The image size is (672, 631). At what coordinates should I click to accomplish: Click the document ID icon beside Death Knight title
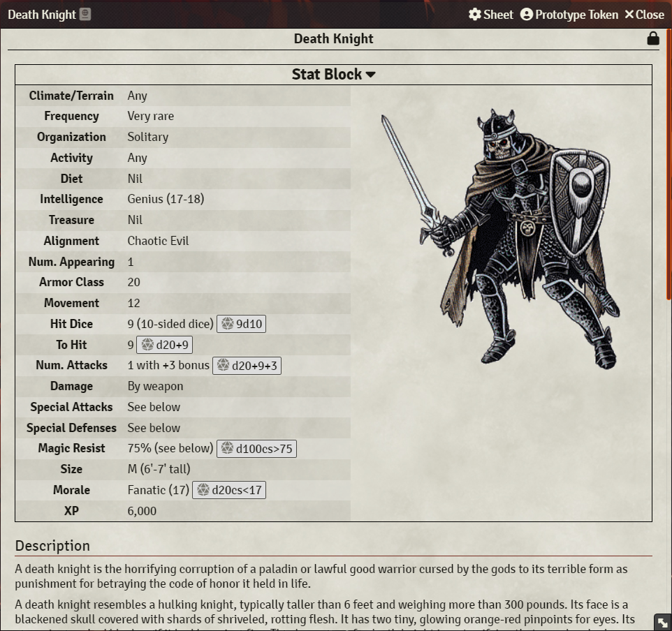(x=85, y=14)
